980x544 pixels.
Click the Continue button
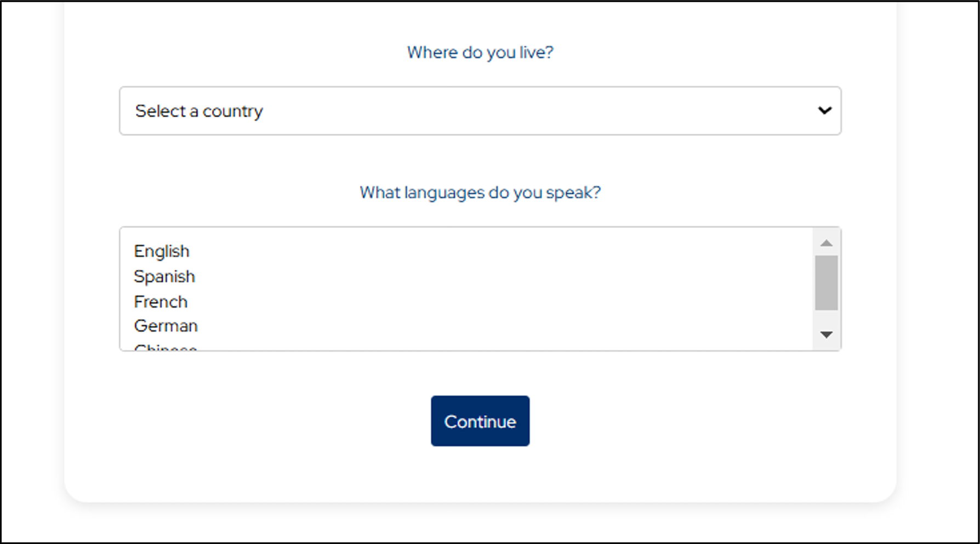480,421
